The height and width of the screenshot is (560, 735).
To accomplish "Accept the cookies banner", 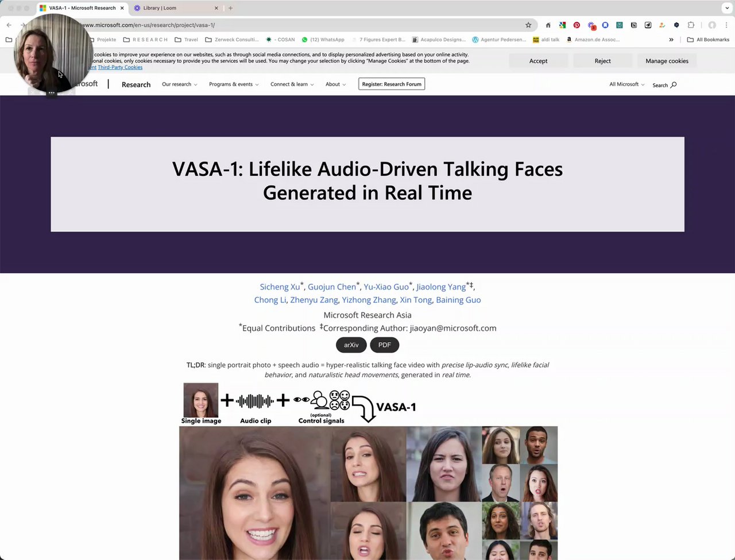I will [538, 61].
